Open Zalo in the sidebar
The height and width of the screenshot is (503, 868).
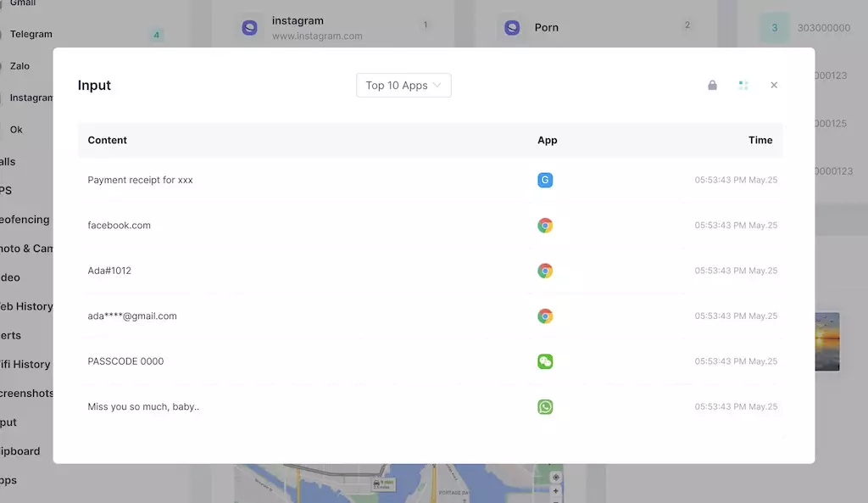19,66
